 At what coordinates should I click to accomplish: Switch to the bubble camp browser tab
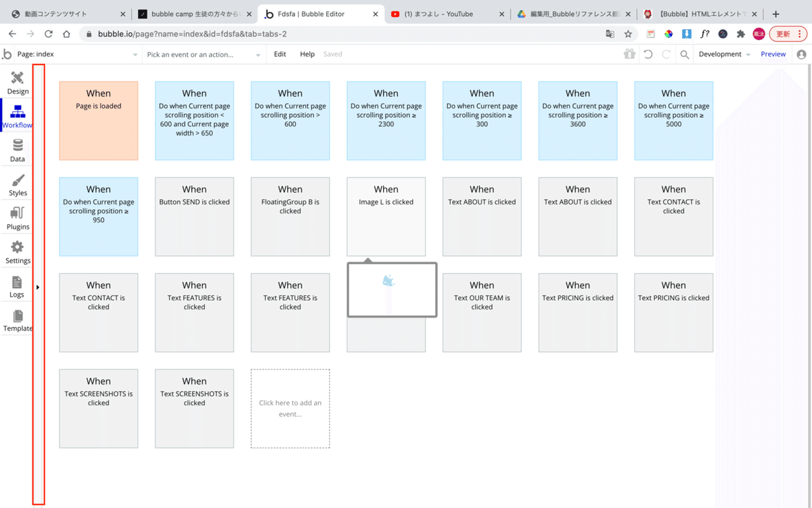194,14
